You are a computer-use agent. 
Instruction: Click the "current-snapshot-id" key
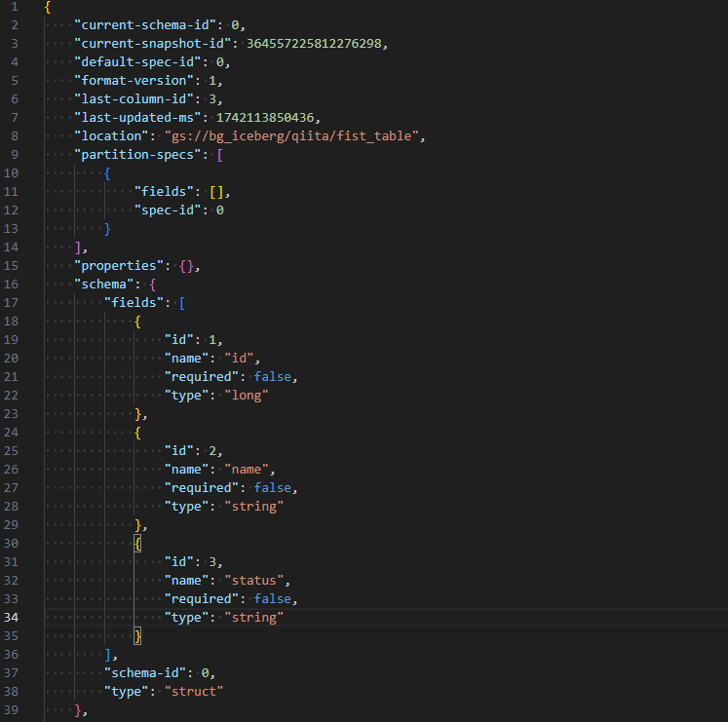pos(153,43)
